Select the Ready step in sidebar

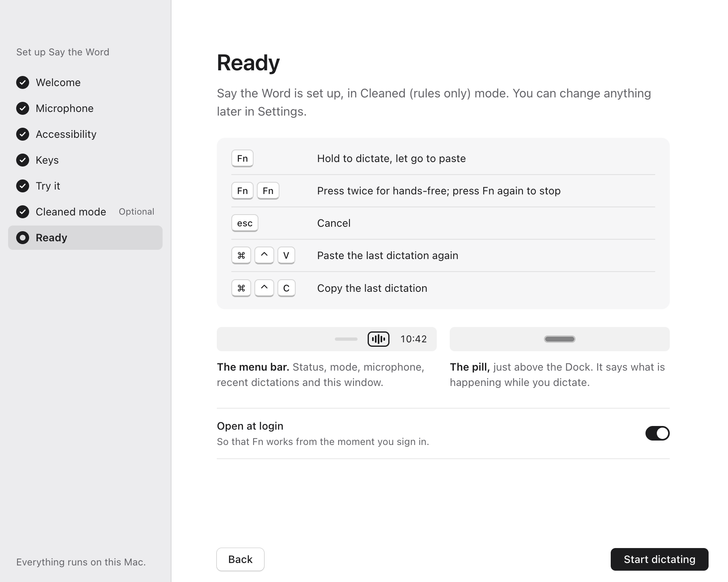85,238
